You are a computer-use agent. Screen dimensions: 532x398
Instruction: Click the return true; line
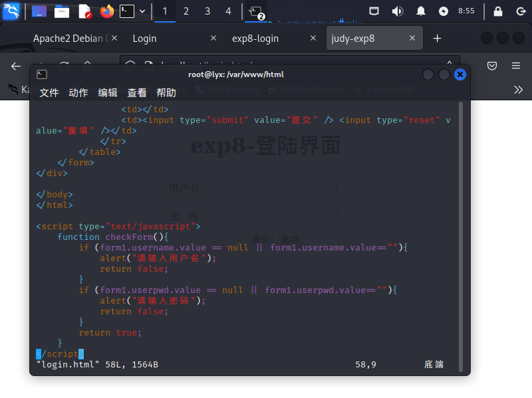pos(110,333)
